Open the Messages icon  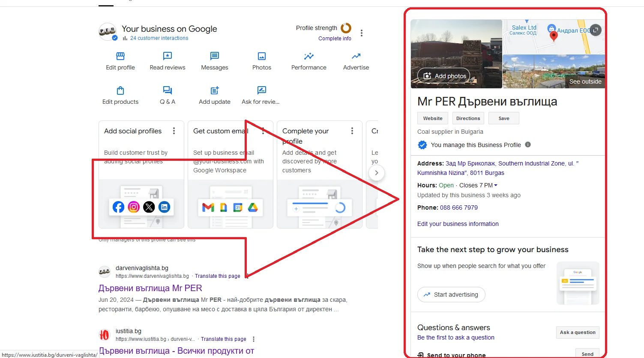point(214,56)
